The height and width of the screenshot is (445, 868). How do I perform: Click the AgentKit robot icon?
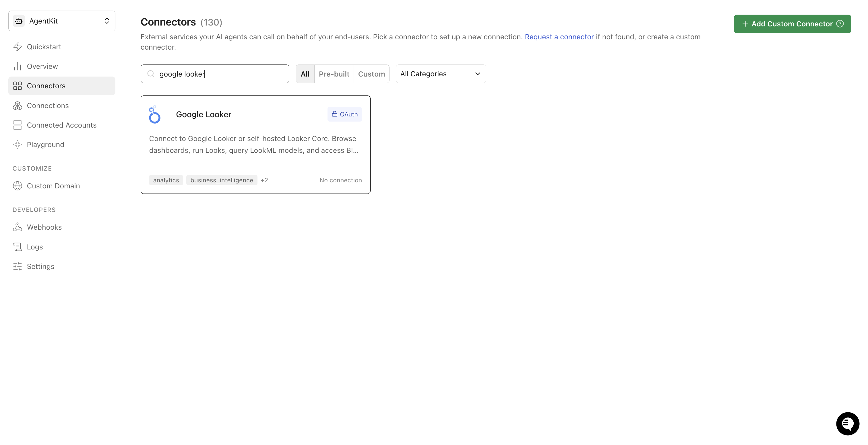[x=19, y=21]
